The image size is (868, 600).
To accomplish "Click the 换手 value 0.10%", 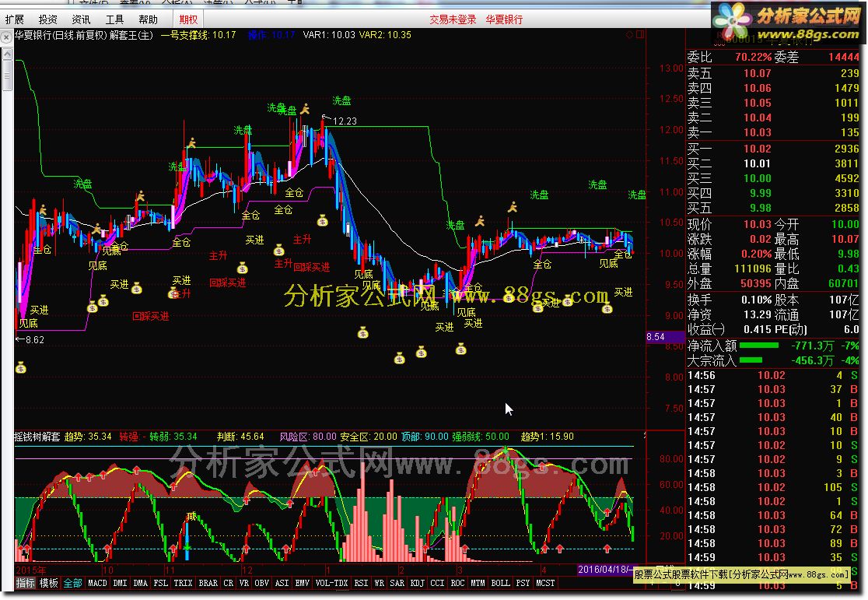I will pos(757,300).
